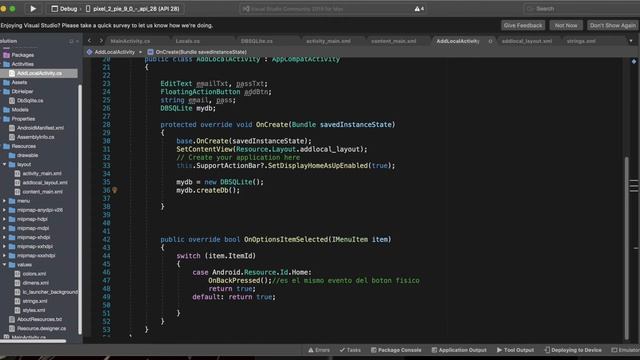The image size is (640, 360).
Task: Open the addlocal_layout.xml tab
Action: pos(527,41)
